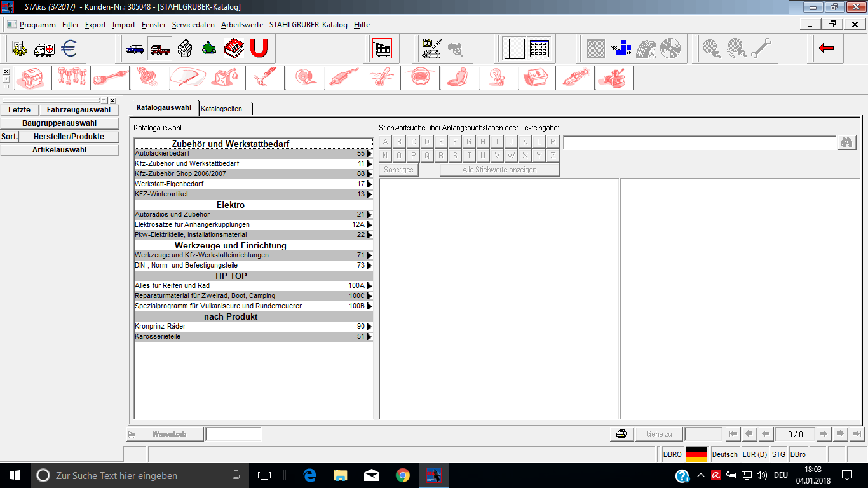Viewport: 868px width, 488px height.
Task: Select the thermometer cooling parts-group icon
Action: click(x=381, y=78)
